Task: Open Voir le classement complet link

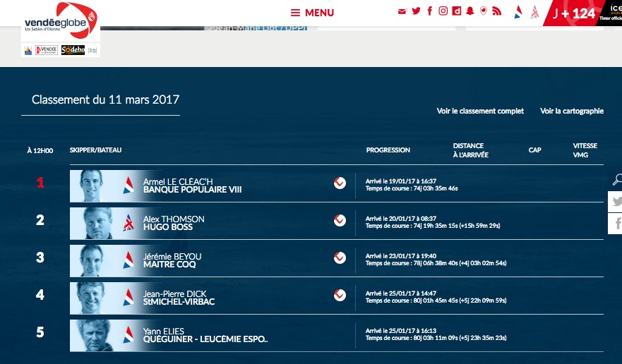Action: [x=480, y=111]
